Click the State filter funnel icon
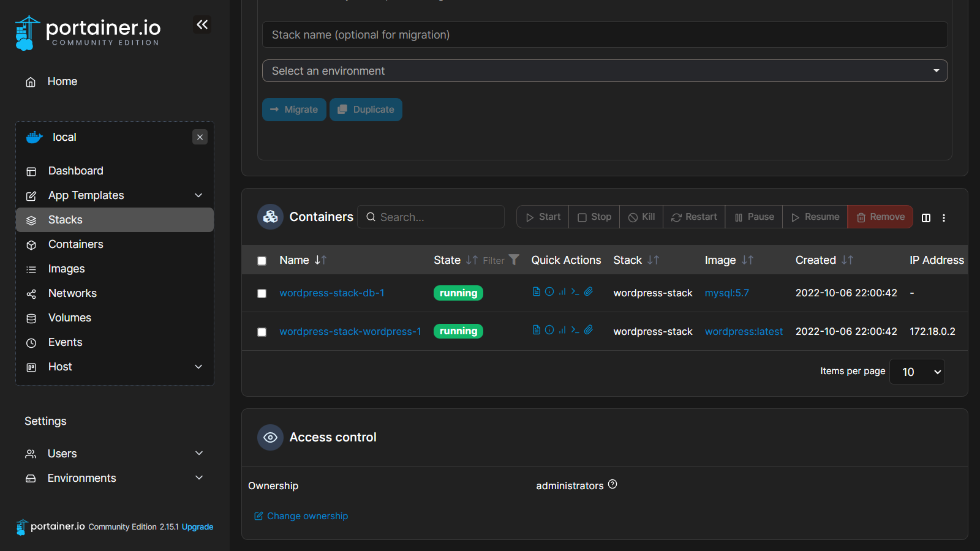Screen dimensions: 980x551 point(514,260)
